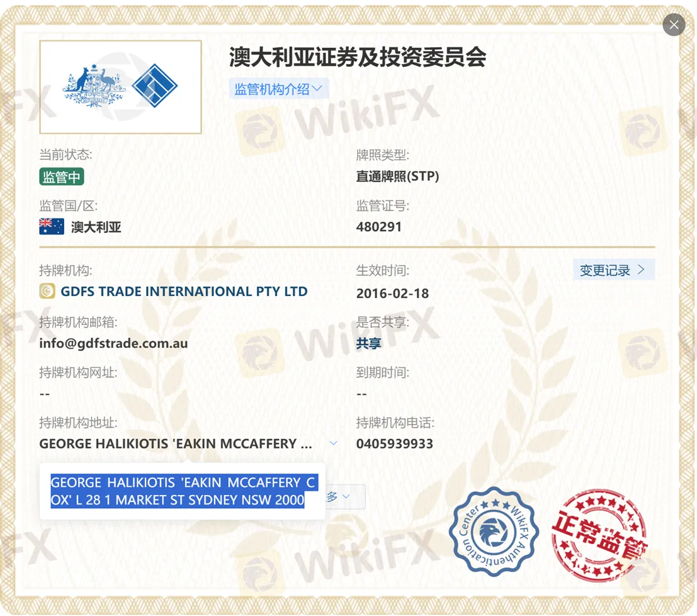Click the highlighted address text in popup
This screenshot has height=616, width=697.
(x=183, y=491)
